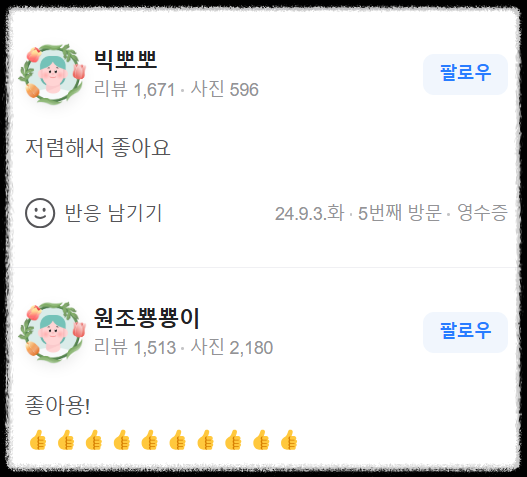Open the 원조뿅뿅이 username link
The width and height of the screenshot is (527, 477).
[147, 318]
